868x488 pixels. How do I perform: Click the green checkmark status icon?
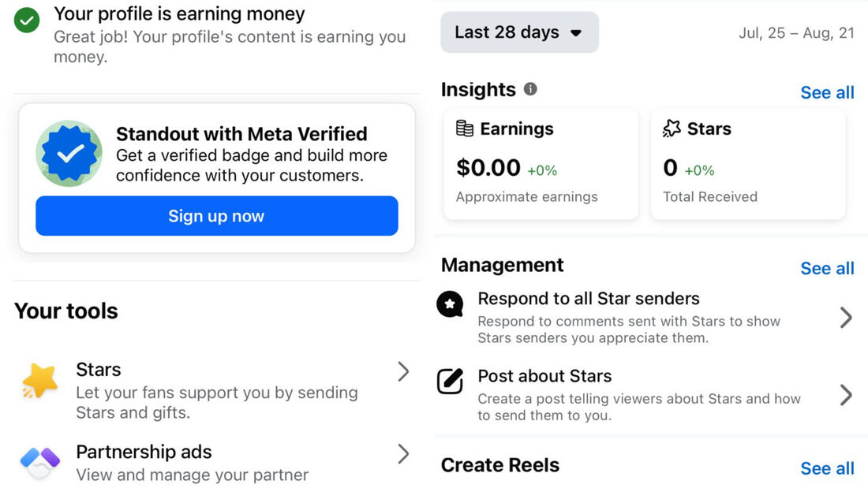tap(27, 20)
